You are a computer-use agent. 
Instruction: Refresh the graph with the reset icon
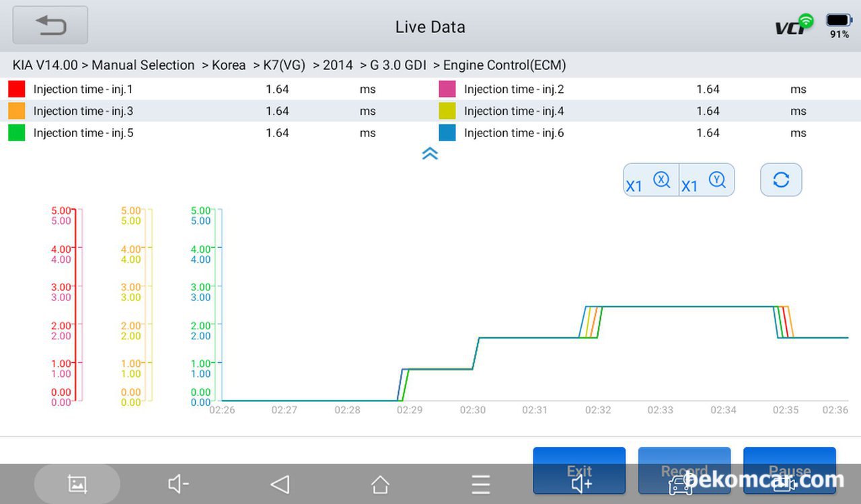point(781,180)
